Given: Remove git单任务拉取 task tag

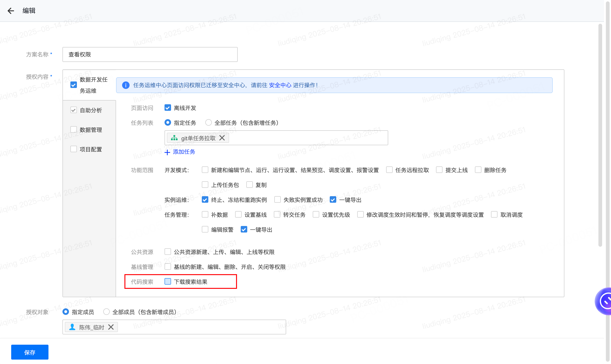Looking at the screenshot, I should (222, 138).
